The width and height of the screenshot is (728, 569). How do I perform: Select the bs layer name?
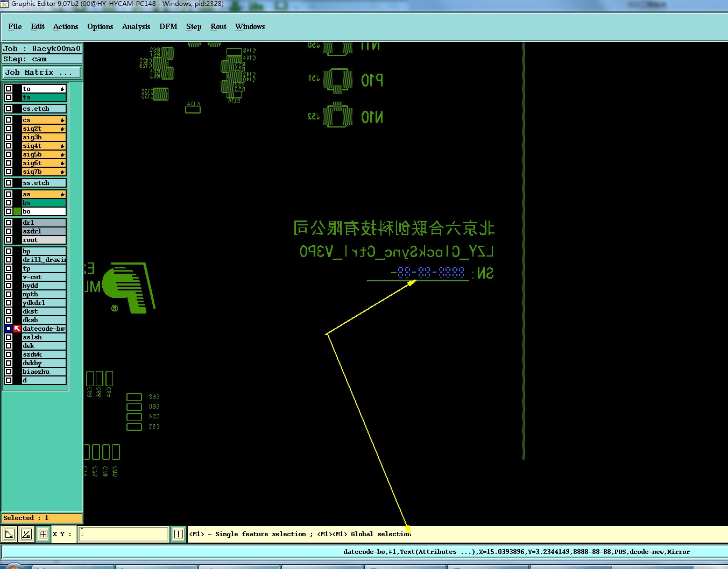tap(44, 203)
